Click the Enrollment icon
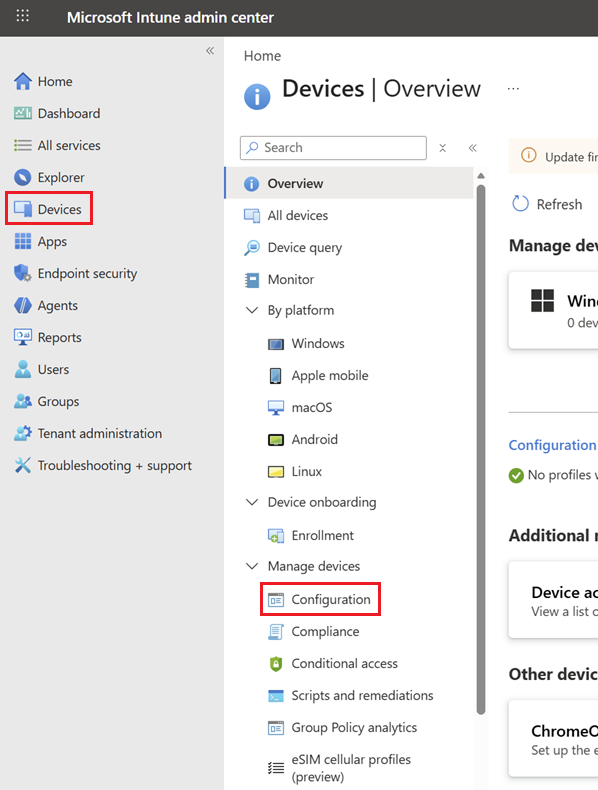598x790 pixels. pyautogui.click(x=276, y=536)
